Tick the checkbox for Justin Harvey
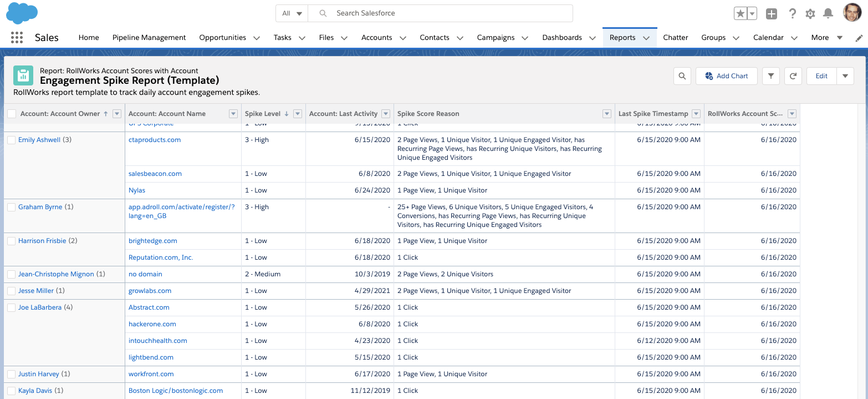The height and width of the screenshot is (399, 868). (x=11, y=374)
